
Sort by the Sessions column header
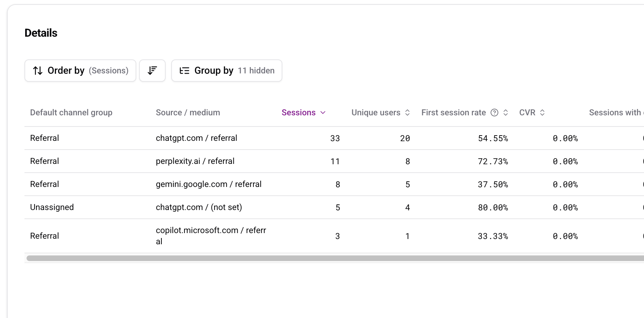[x=298, y=113]
